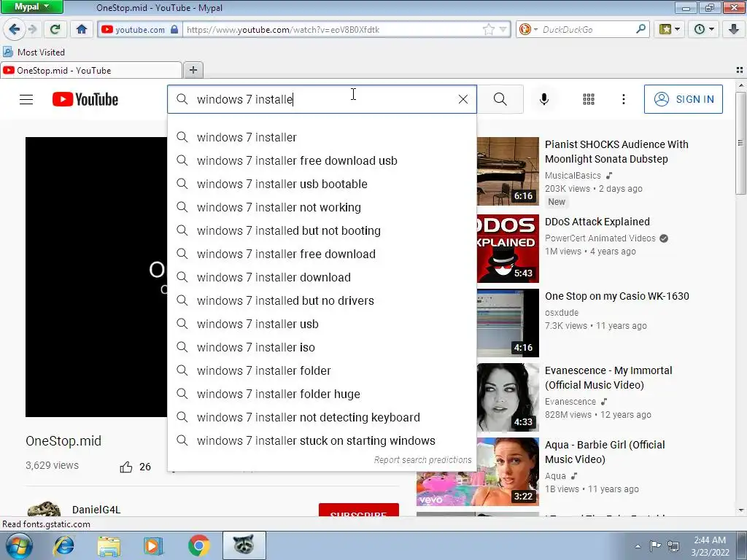Screen dimensions: 747x560
Task: Open Action Center flag tray icon
Action: coord(656,545)
